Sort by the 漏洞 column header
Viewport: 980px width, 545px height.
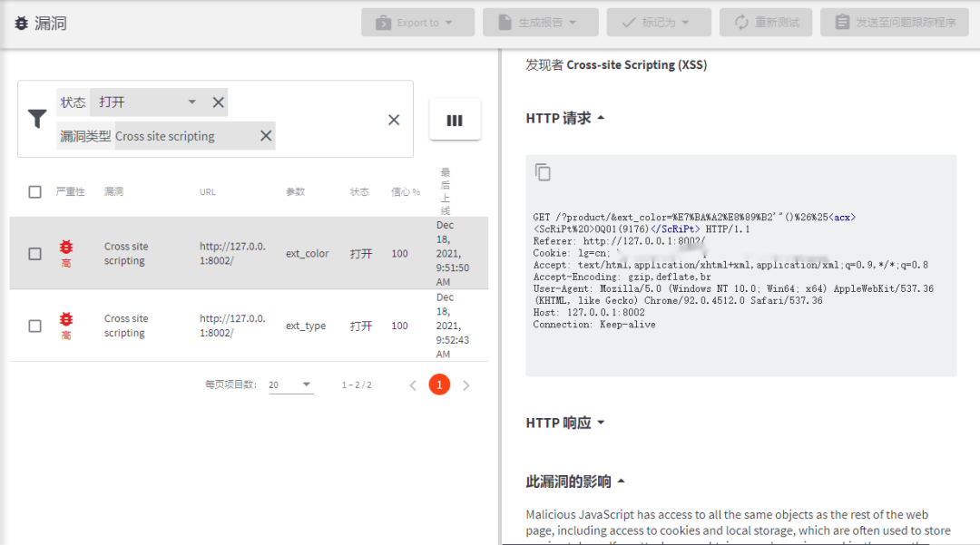[113, 191]
